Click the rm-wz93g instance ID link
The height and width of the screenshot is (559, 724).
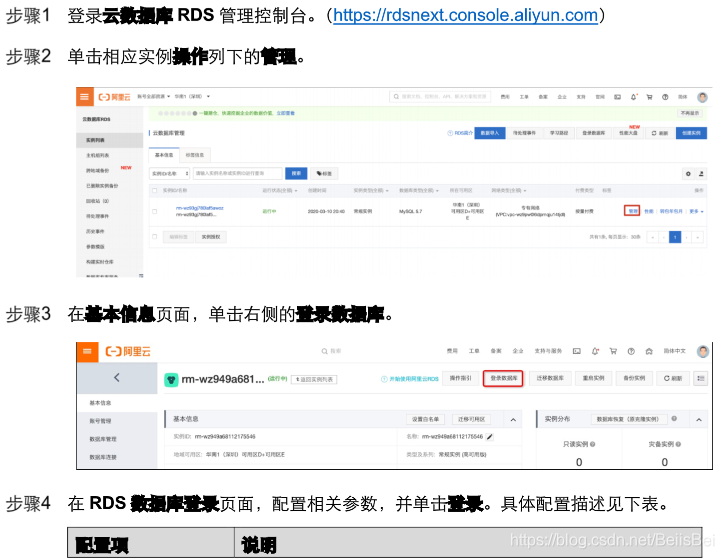[x=199, y=208]
